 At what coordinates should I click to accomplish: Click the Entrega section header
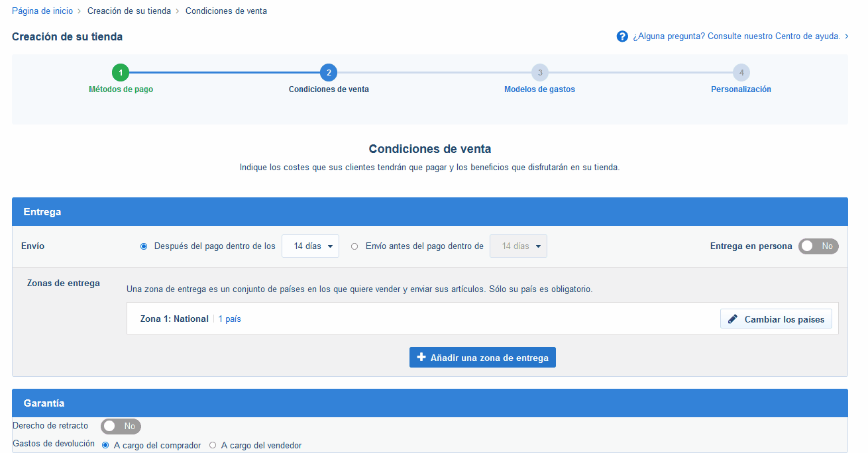(x=430, y=212)
